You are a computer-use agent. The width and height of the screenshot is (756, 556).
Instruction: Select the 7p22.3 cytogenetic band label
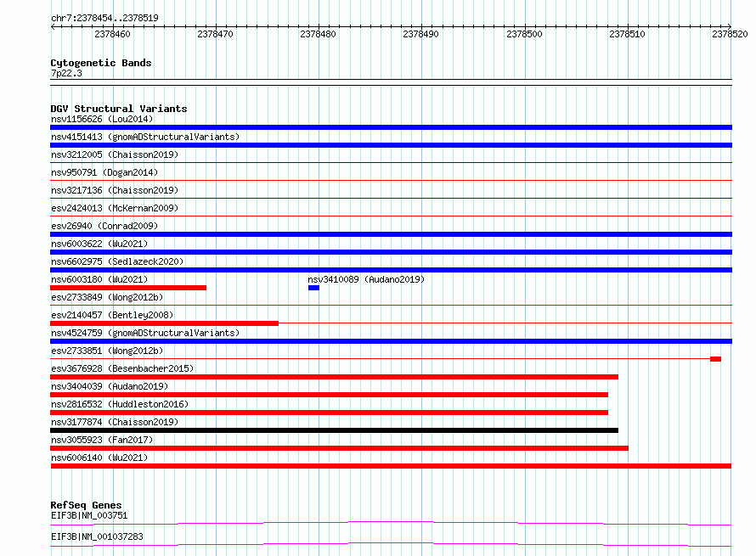click(66, 73)
